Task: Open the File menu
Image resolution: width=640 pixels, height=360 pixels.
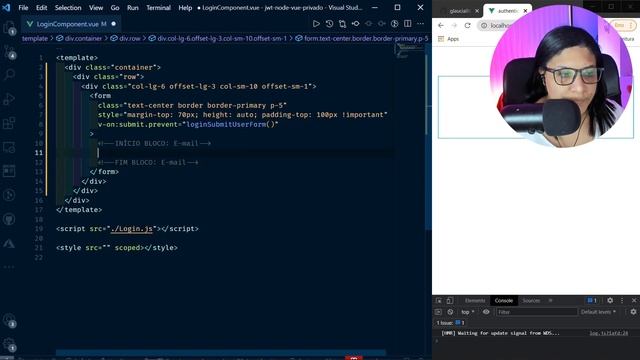Action: (x=23, y=8)
